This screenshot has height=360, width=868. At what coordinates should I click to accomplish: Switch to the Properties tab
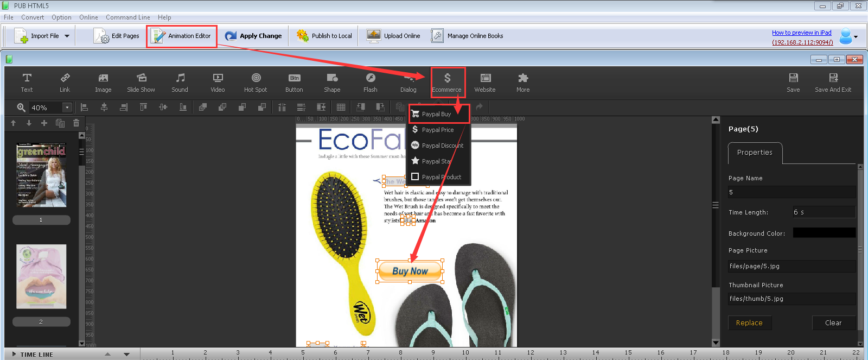coord(755,153)
